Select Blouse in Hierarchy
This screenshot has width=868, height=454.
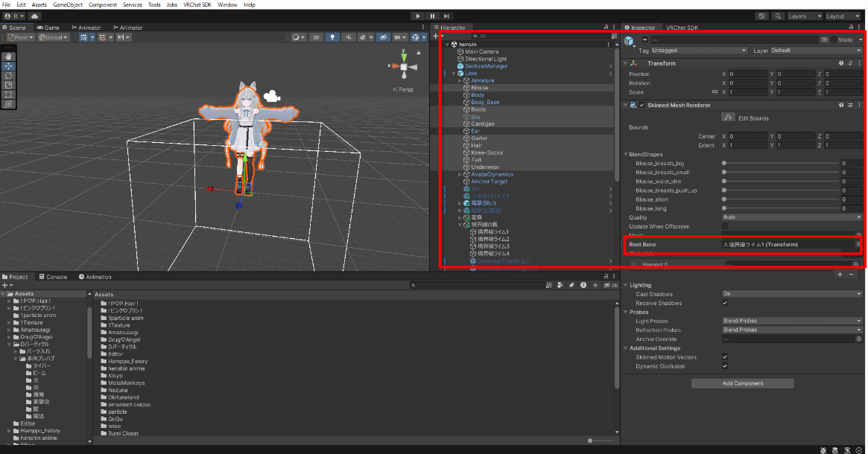(479, 87)
